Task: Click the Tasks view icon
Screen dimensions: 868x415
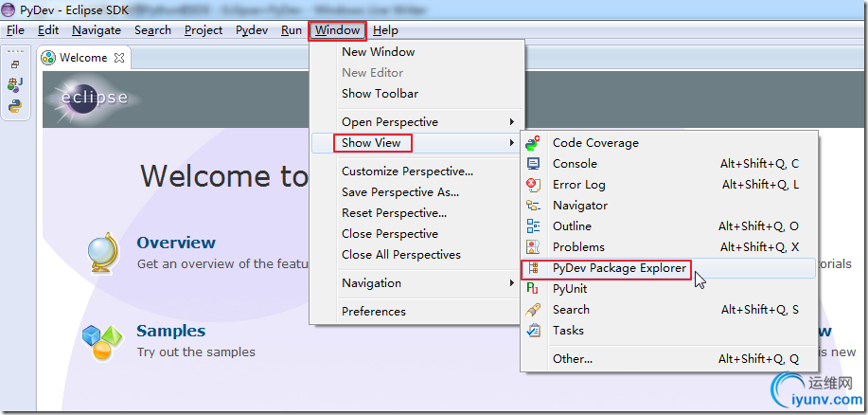Action: (x=533, y=331)
